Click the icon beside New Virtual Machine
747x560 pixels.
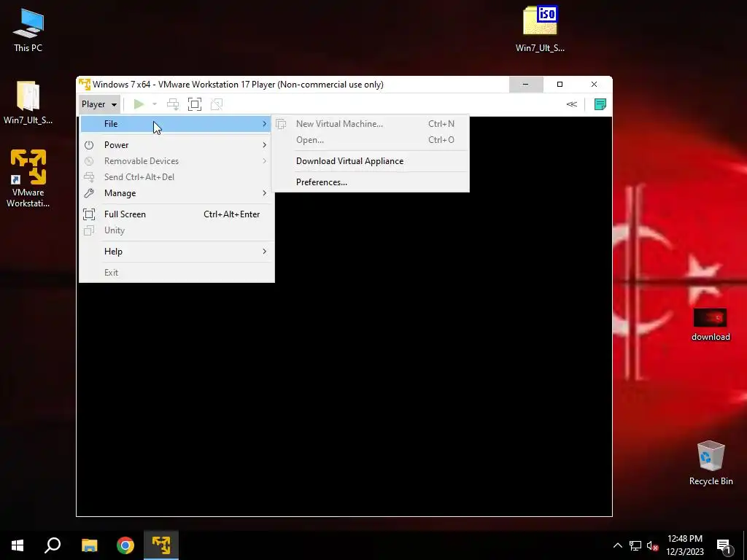click(281, 124)
